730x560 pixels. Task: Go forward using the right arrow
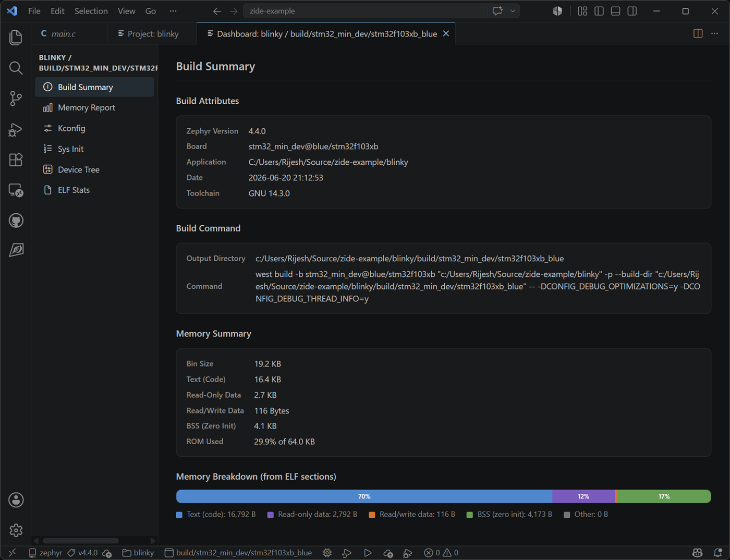click(x=234, y=11)
